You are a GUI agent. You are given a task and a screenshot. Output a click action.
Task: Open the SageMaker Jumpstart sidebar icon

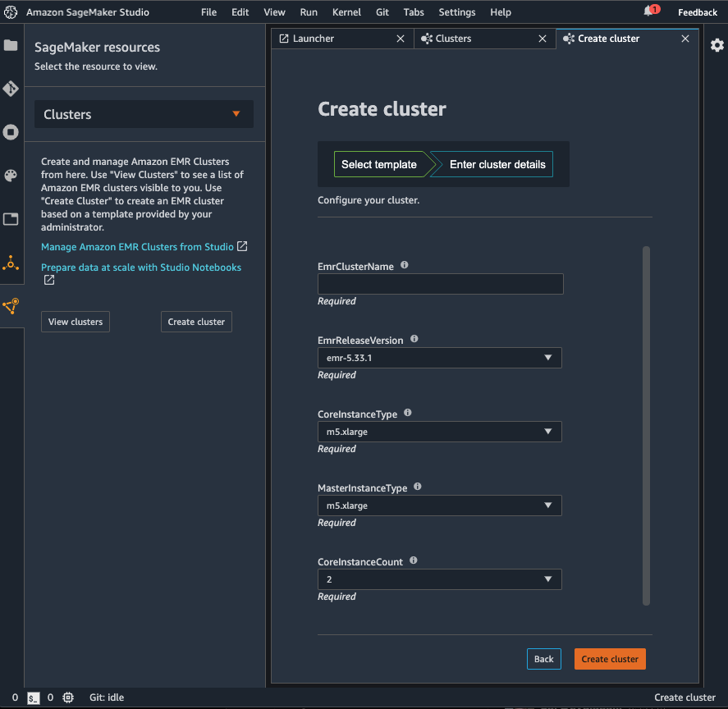click(11, 263)
